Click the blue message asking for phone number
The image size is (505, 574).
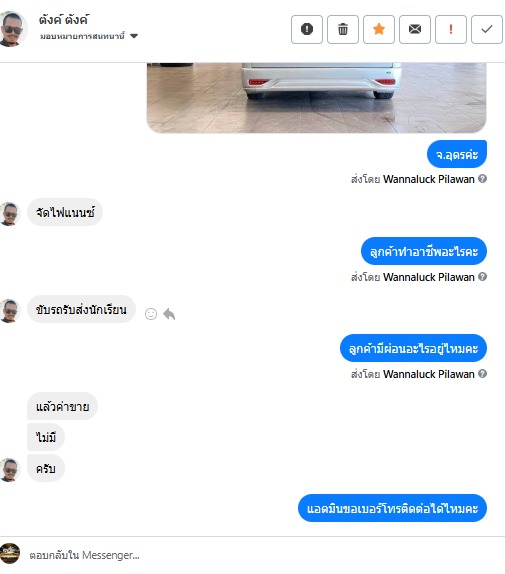point(392,508)
